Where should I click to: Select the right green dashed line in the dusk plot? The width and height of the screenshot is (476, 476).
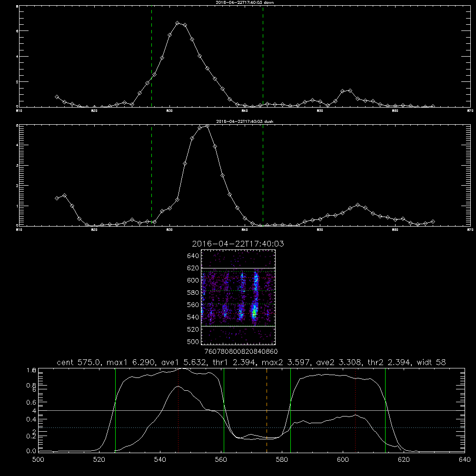tap(263, 175)
